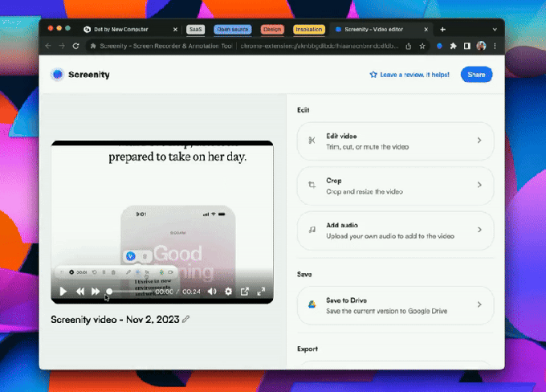Open the Open source tab group
Image resolution: width=546 pixels, height=392 pixels.
[232, 29]
